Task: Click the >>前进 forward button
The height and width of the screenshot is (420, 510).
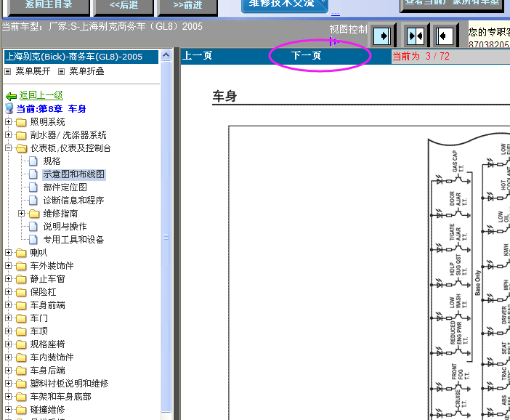Action: tap(187, 7)
